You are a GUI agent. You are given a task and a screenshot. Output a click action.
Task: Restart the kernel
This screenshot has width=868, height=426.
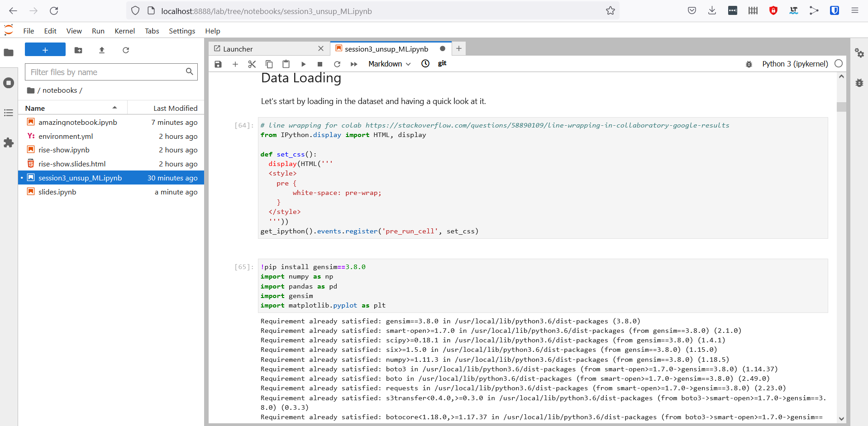pos(337,64)
